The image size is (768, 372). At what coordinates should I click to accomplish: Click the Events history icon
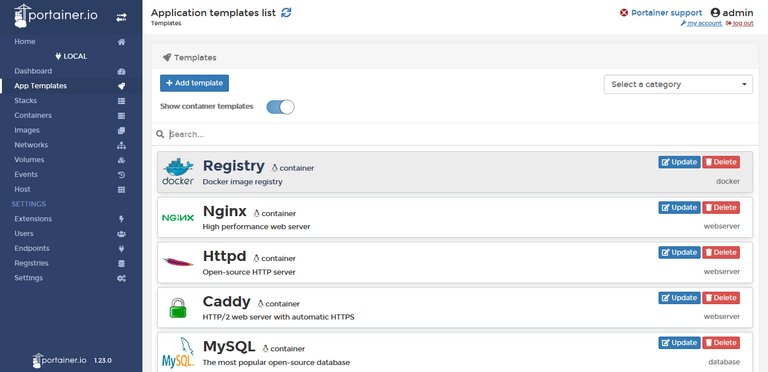pyautogui.click(x=121, y=175)
